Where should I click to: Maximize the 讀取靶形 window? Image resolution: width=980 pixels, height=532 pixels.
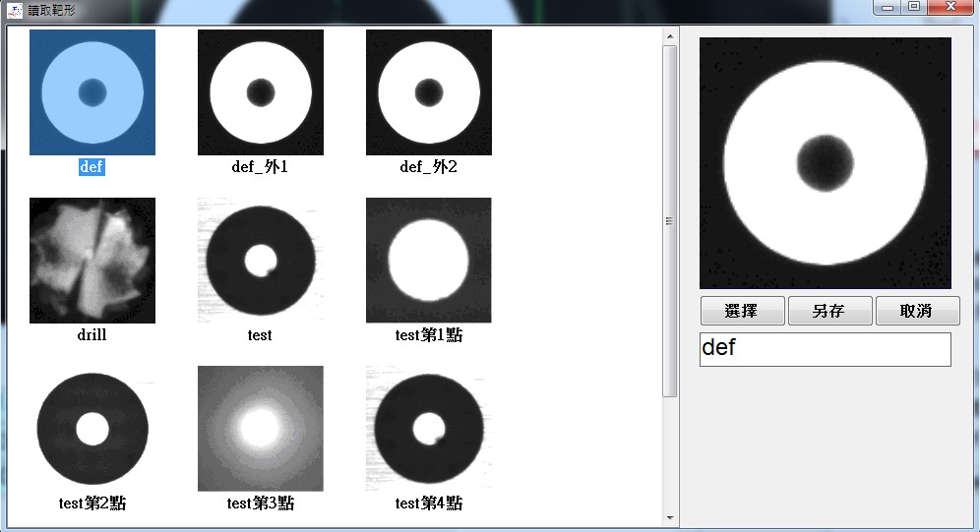pyautogui.click(x=914, y=7)
